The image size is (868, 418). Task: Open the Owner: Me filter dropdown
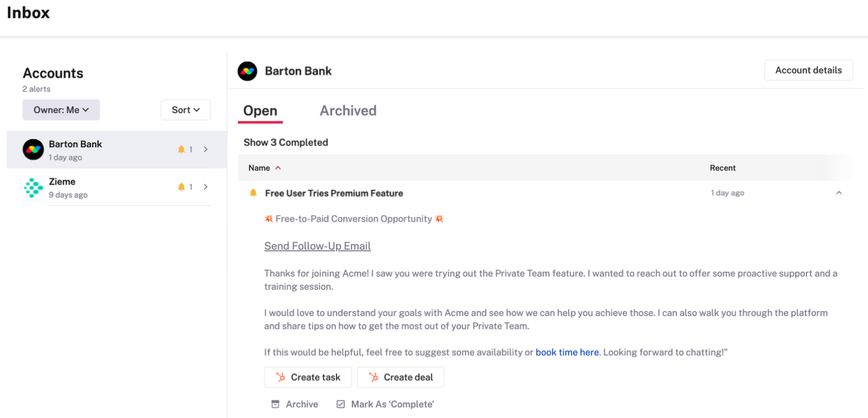61,110
